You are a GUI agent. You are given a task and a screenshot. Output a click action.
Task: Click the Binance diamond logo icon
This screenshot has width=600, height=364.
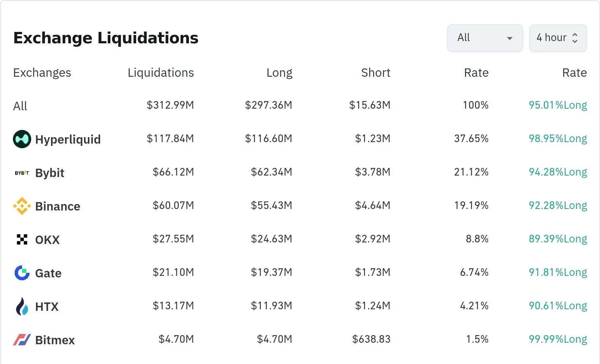[22, 206]
